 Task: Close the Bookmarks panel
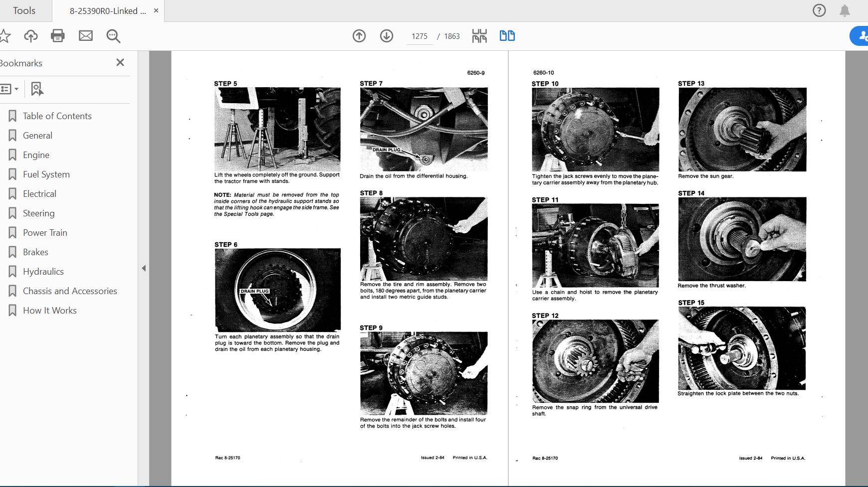click(x=120, y=62)
